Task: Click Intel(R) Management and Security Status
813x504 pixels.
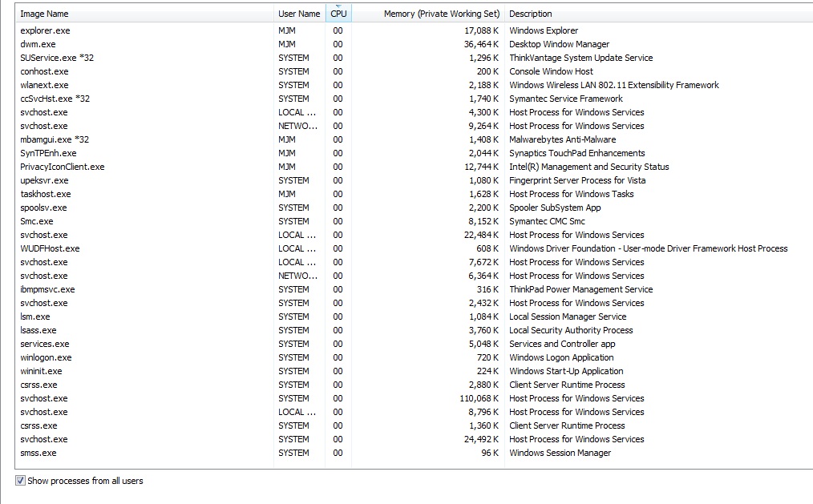Action: coord(589,167)
